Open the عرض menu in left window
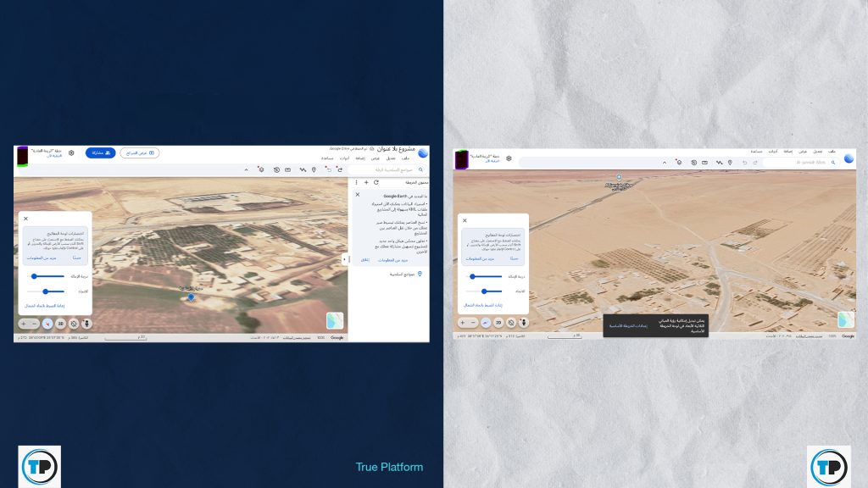 (376, 158)
